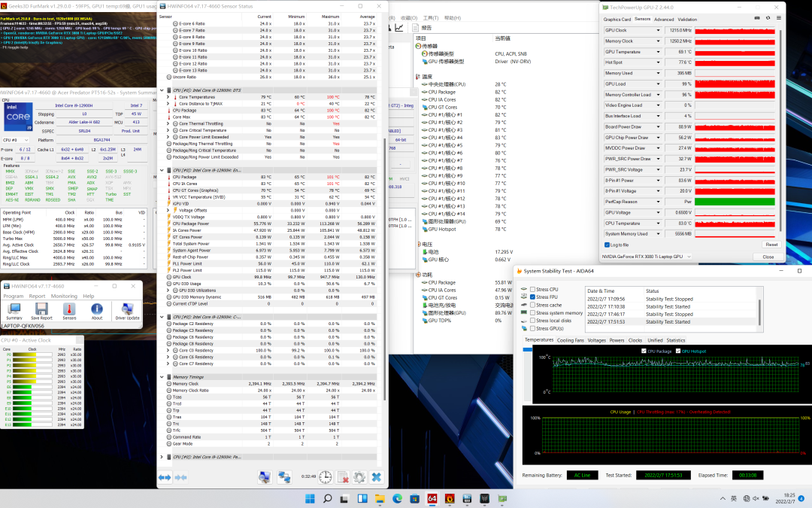Open Widgets icon on taskbar
This screenshot has width=812, height=508.
point(362,499)
